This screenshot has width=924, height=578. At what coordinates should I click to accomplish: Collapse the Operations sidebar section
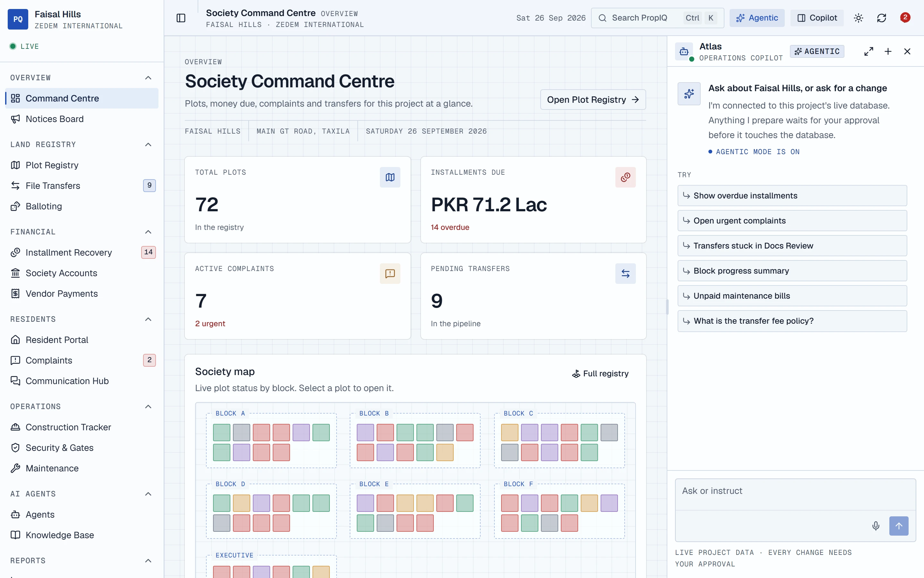point(148,406)
